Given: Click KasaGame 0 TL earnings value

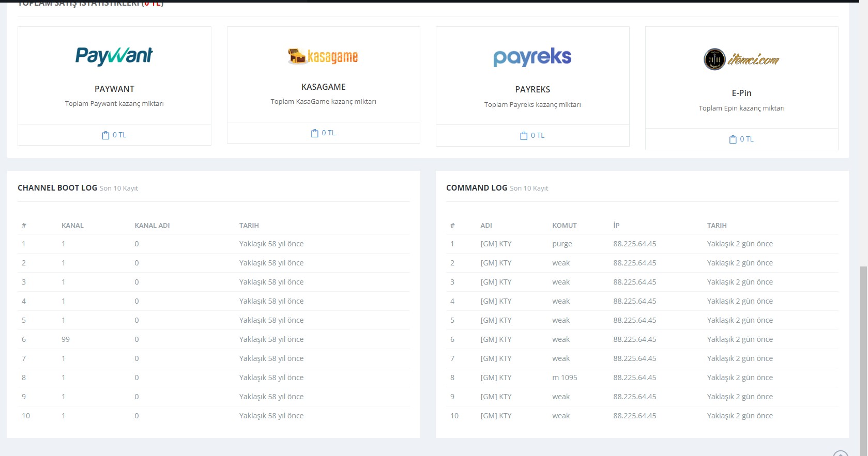Looking at the screenshot, I should tap(328, 133).
